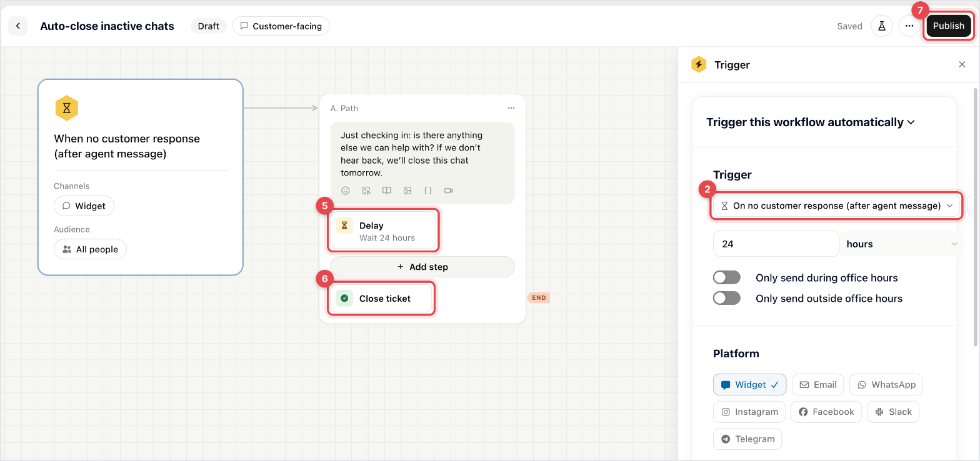
Task: Click the Saved status text
Action: click(x=849, y=26)
